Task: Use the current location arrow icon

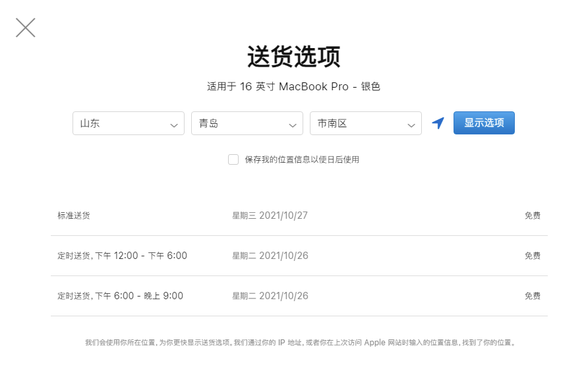Action: pos(438,123)
